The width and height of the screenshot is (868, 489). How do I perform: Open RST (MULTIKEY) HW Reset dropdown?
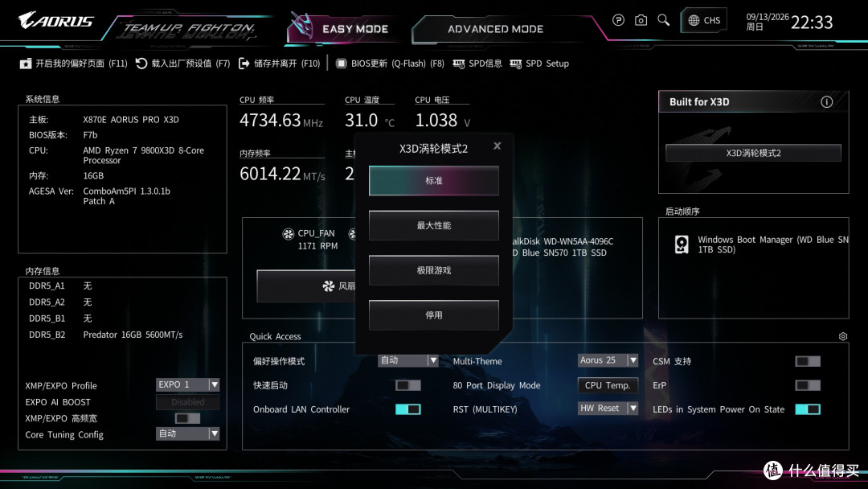click(608, 408)
